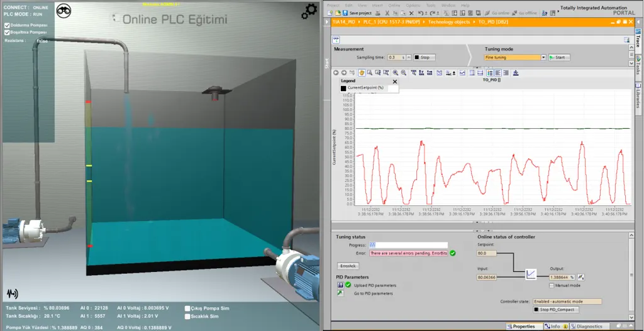Click the binoculars view icon in simulator
This screenshot has width=644, height=331.
[x=64, y=11]
